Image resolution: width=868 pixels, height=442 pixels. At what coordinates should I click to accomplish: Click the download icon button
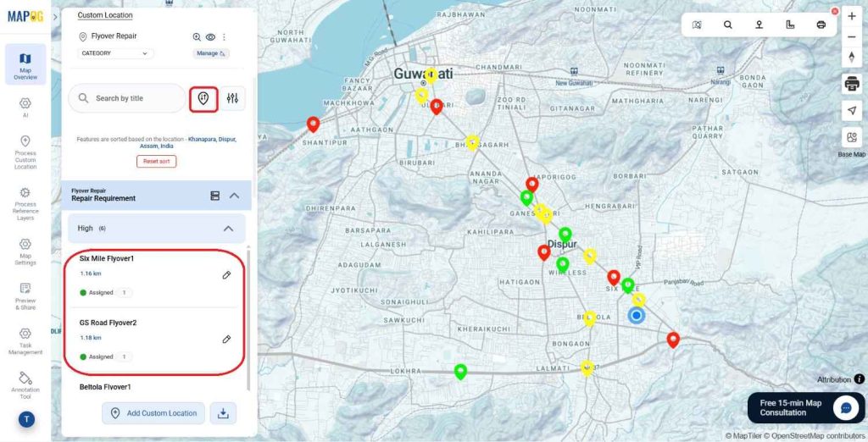(223, 413)
